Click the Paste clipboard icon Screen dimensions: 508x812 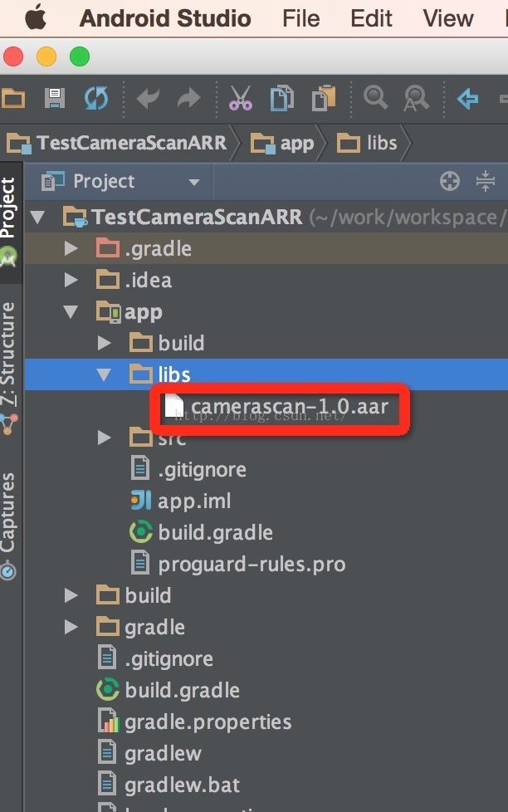pyautogui.click(x=323, y=99)
